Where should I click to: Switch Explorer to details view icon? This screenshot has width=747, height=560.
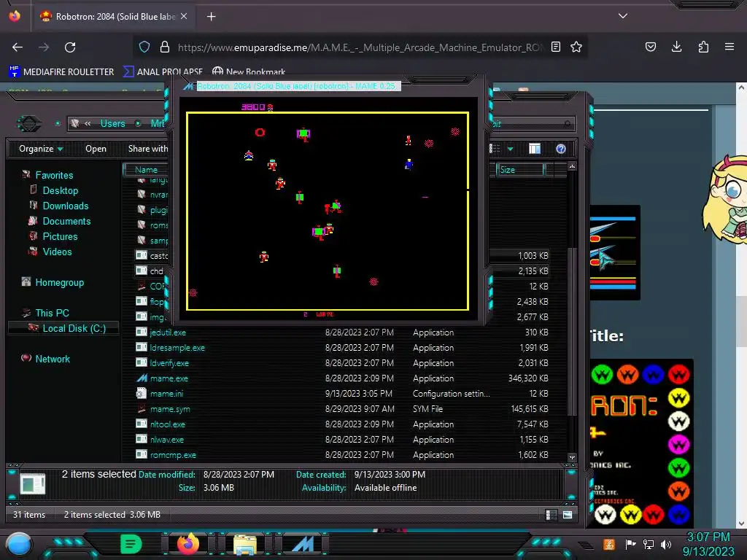(x=551, y=515)
